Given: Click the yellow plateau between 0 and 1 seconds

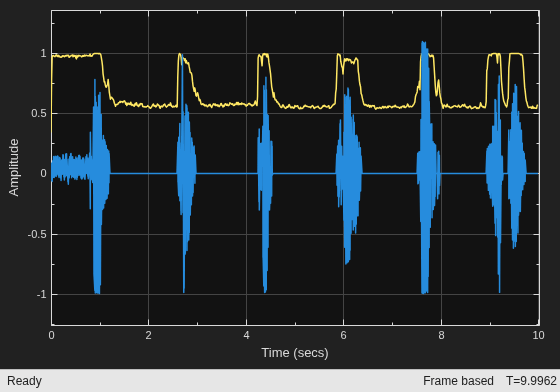Looking at the screenshot, I should click(x=77, y=56).
